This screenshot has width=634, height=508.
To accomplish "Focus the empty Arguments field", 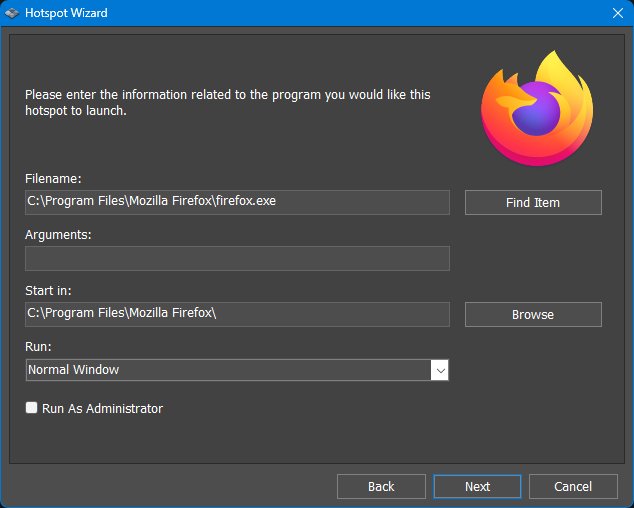I will pos(237,258).
